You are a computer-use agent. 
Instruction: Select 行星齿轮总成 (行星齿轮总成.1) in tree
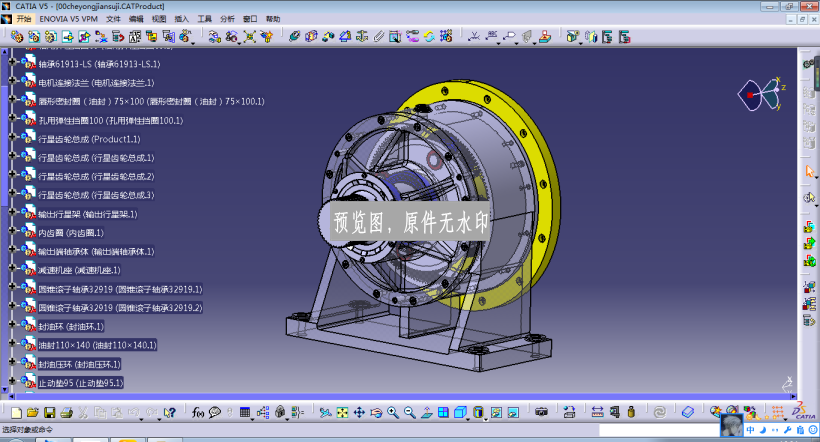point(96,158)
